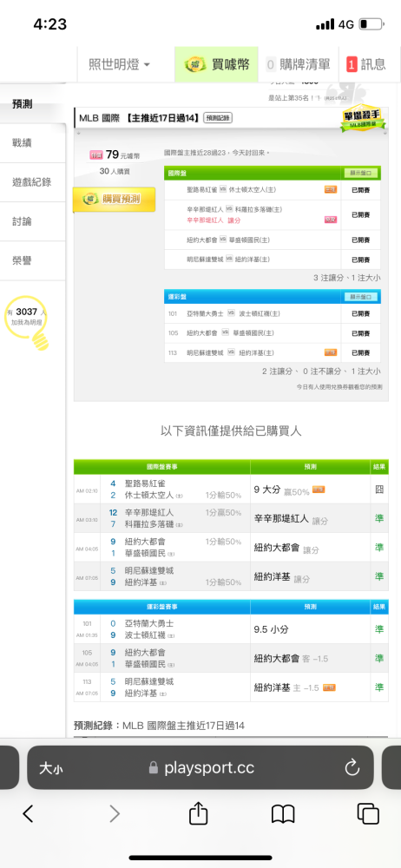
Task: Click the 0 count beside 購牌清單
Action: point(271,64)
